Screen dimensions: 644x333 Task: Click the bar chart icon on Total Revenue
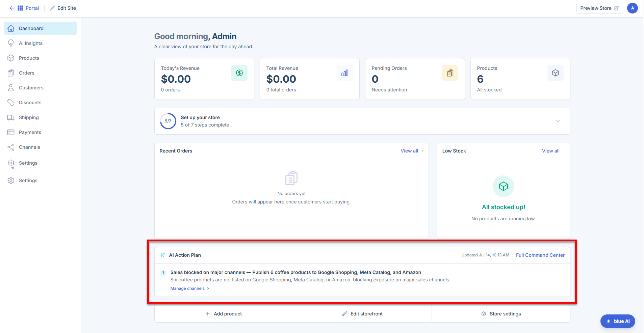(345, 73)
